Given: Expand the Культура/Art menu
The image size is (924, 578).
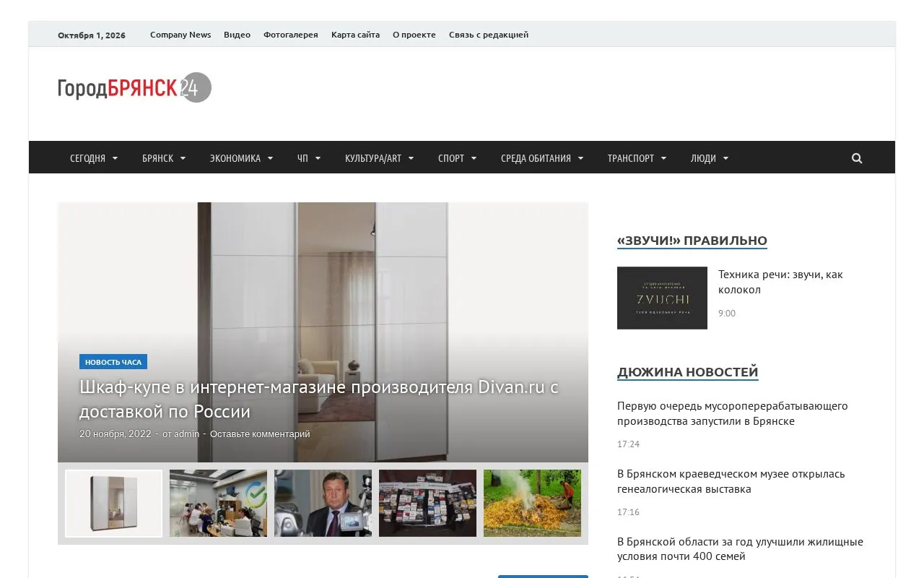Looking at the screenshot, I should click(379, 158).
